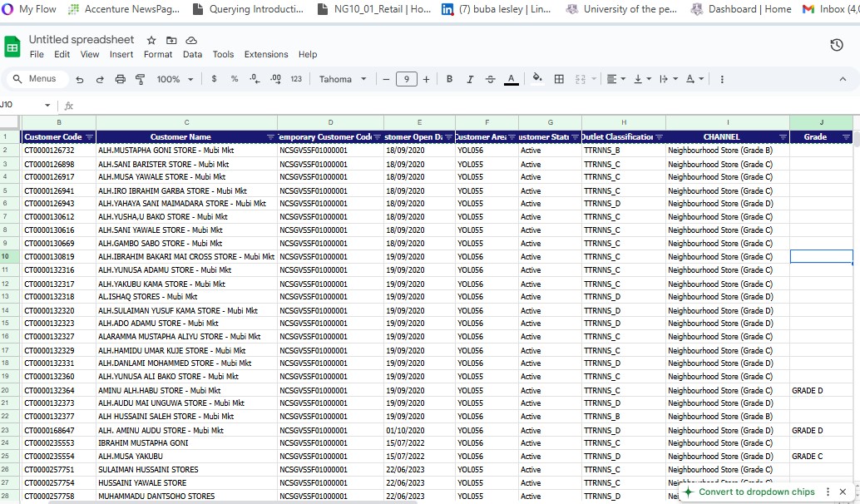This screenshot has width=860, height=504.
Task: Decrease font size with minus button
Action: (386, 79)
